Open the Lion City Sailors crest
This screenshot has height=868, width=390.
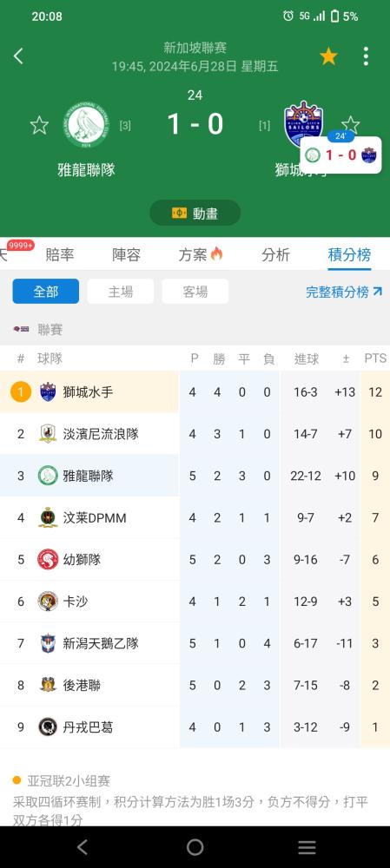pos(304,123)
